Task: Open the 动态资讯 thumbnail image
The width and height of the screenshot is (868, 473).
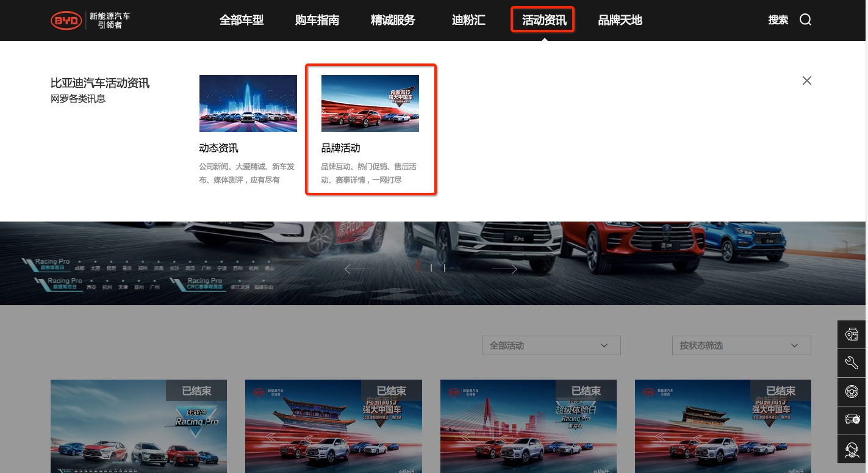Action: 248,103
